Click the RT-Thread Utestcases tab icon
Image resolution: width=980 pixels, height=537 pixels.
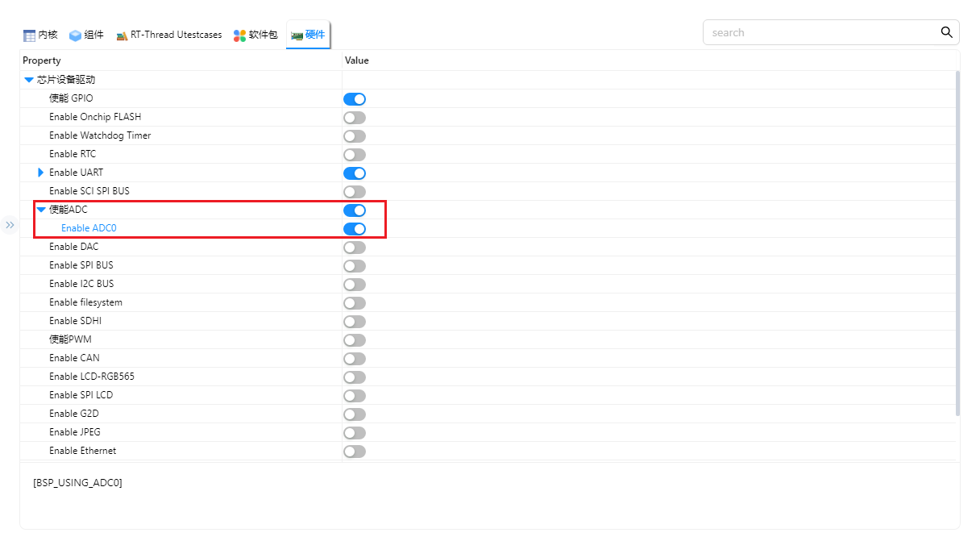click(x=122, y=35)
